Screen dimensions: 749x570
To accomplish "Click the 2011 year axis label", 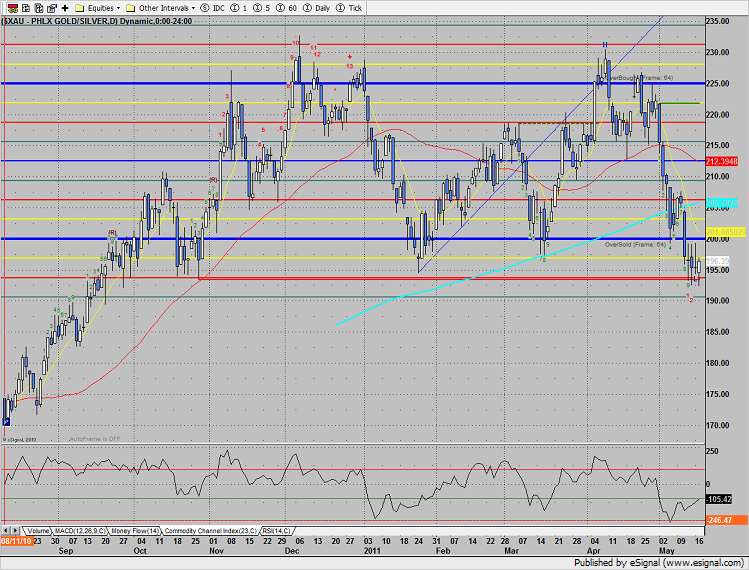I will [x=372, y=551].
